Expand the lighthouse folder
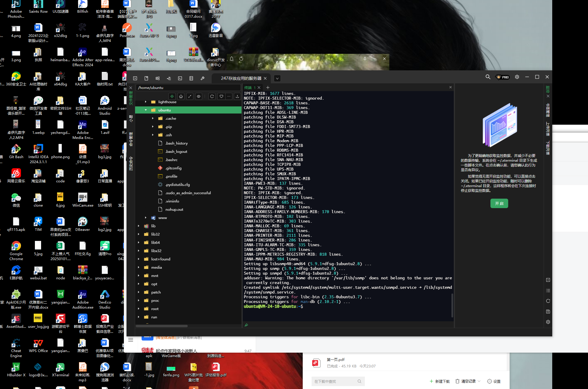Screen dimensions: 588x389 click(x=146, y=102)
